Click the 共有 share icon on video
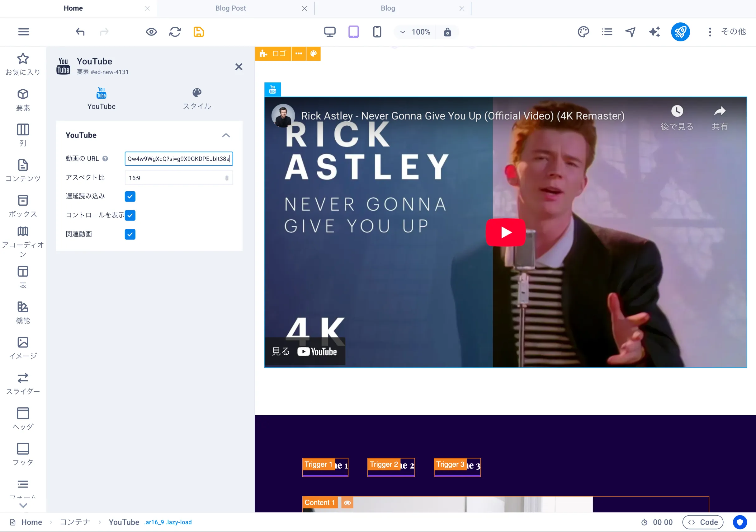The image size is (756, 532). [x=720, y=118]
